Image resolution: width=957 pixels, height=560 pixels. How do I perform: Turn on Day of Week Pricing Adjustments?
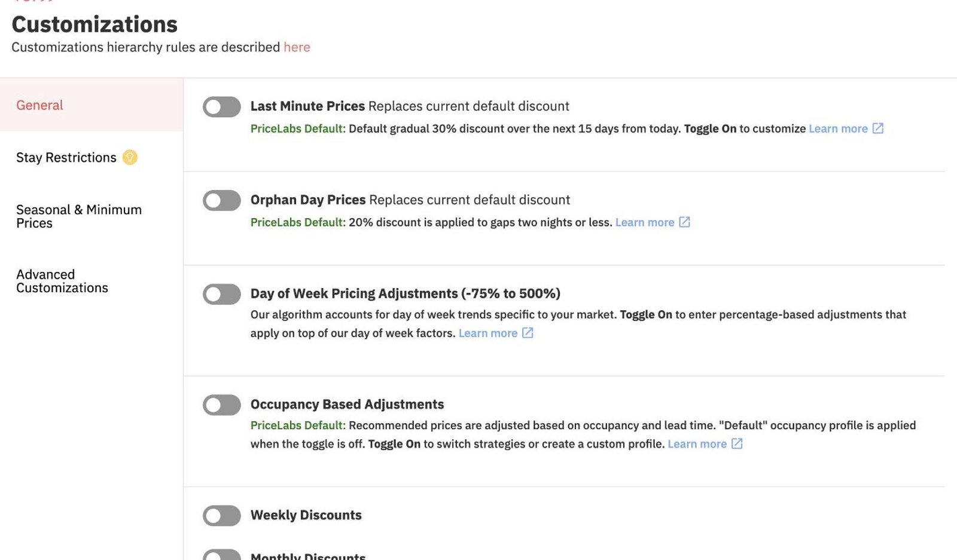222,295
